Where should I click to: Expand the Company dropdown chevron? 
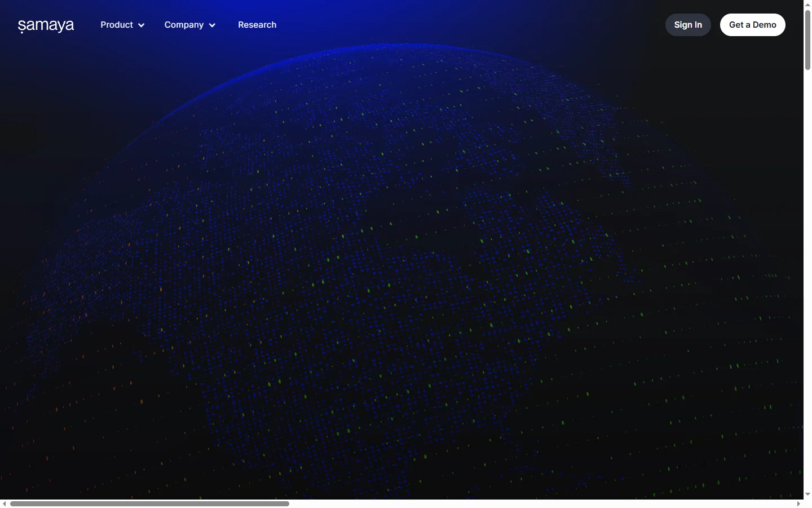point(212,25)
